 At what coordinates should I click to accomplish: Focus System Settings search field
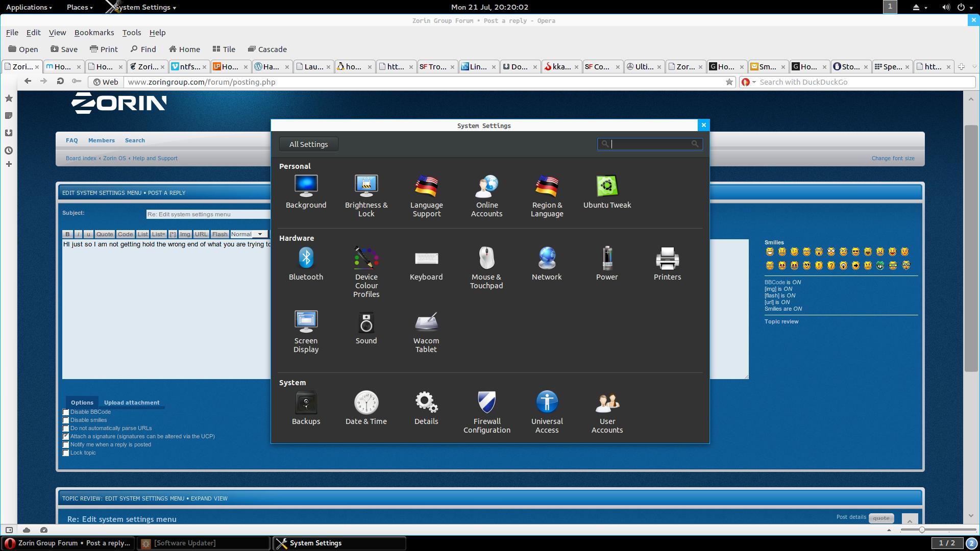coord(650,144)
